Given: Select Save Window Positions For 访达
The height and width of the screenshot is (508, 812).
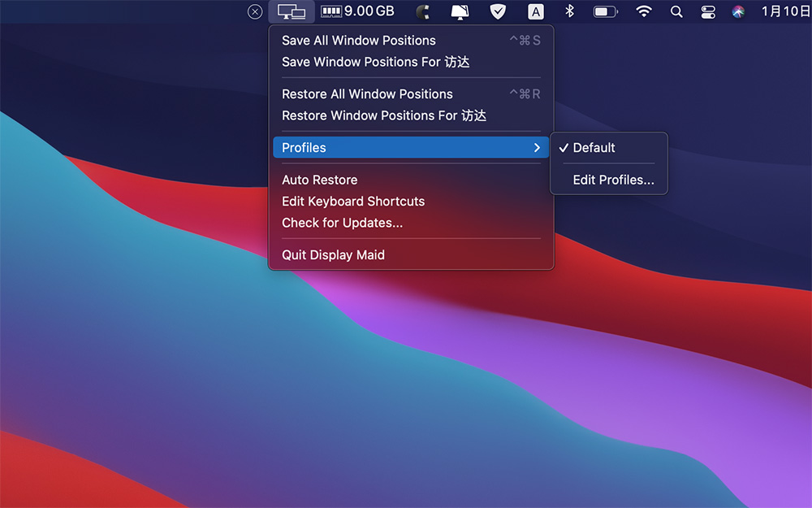Looking at the screenshot, I should point(411,62).
